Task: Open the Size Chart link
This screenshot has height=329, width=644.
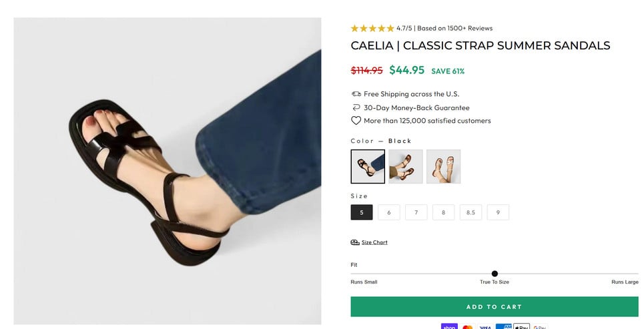Action: [374, 242]
